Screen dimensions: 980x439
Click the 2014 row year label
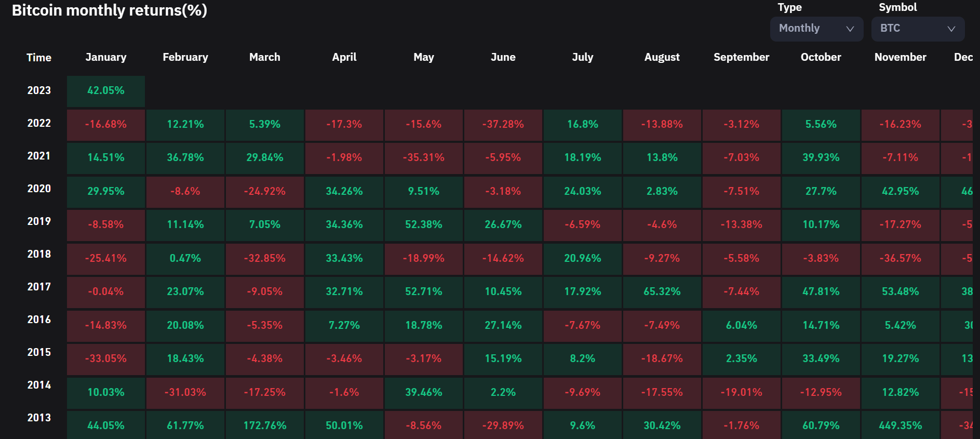click(x=39, y=385)
